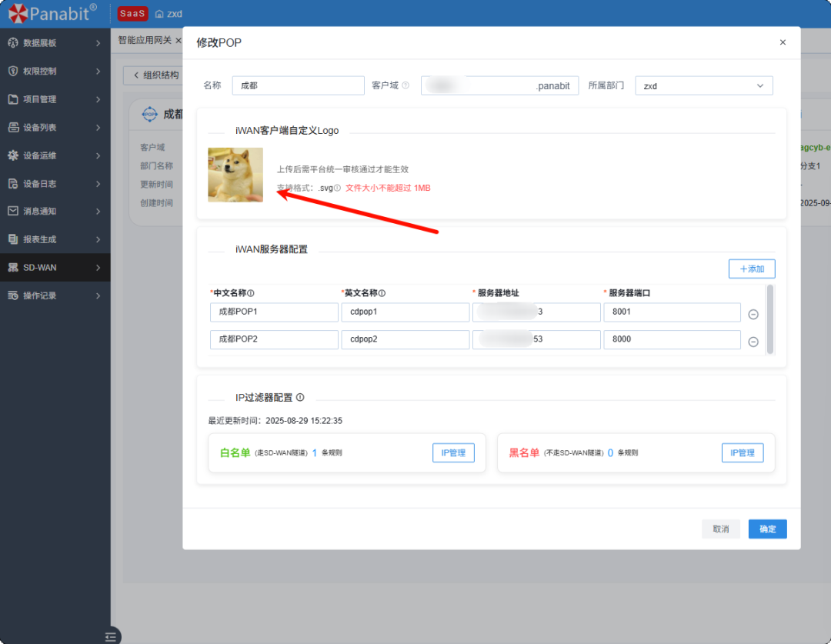This screenshot has width=831, height=644.
Task: Switch to the 智能应用网关 tab
Action: click(x=146, y=39)
